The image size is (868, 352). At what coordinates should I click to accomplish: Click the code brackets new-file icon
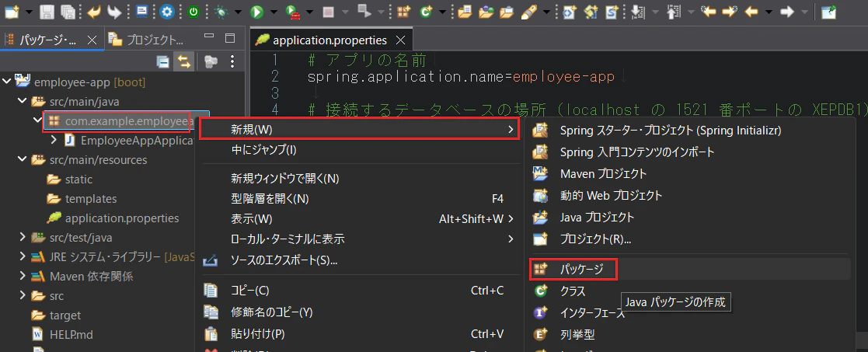click(569, 12)
